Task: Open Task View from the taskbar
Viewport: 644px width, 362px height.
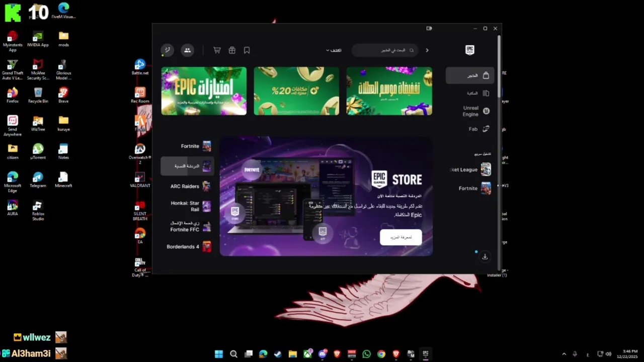Action: pyautogui.click(x=249, y=354)
